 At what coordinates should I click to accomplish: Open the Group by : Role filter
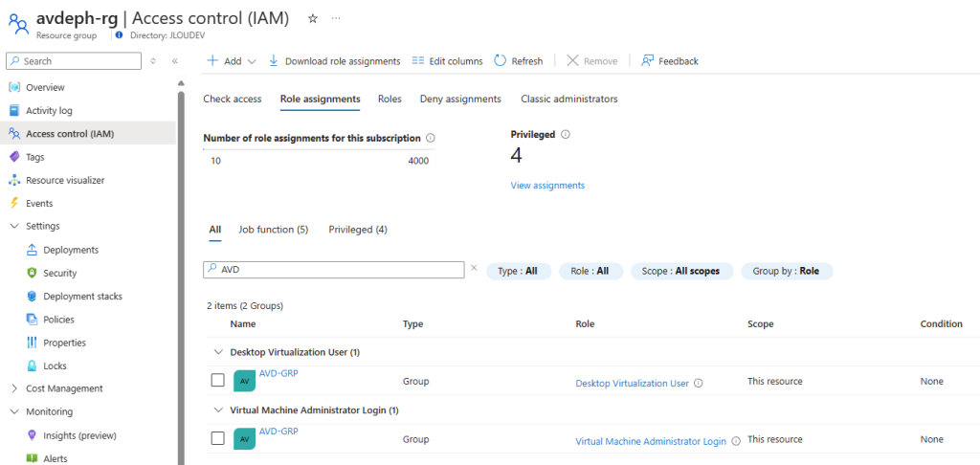[x=787, y=272]
